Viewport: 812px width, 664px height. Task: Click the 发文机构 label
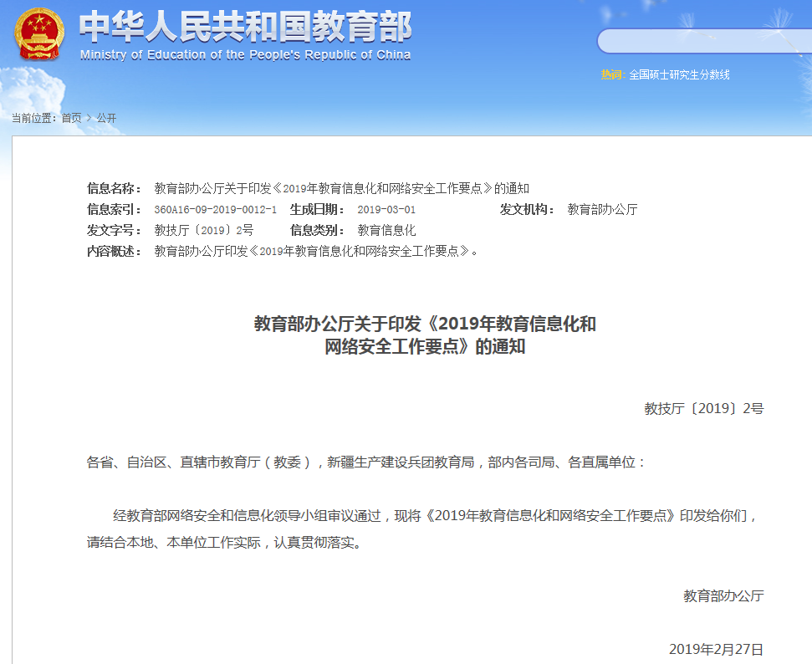coord(527,209)
